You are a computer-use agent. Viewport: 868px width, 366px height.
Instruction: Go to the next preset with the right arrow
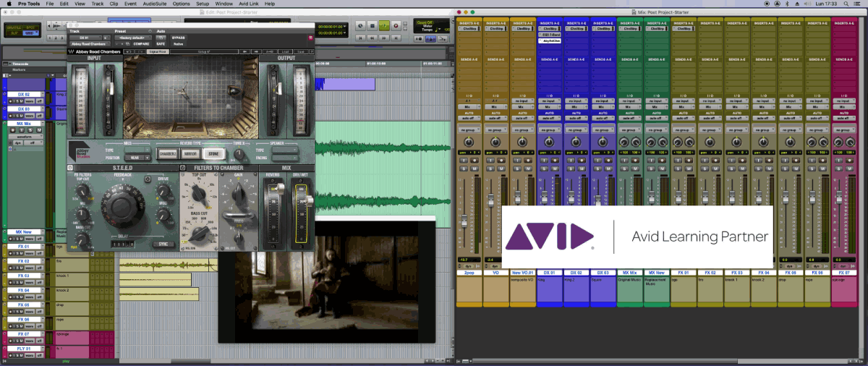point(255,52)
